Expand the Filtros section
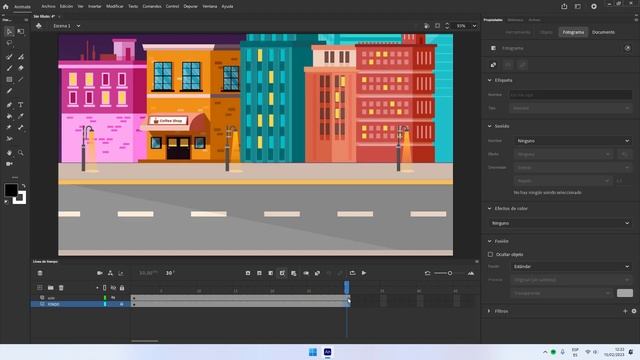Image resolution: width=640 pixels, height=360 pixels. (489, 311)
